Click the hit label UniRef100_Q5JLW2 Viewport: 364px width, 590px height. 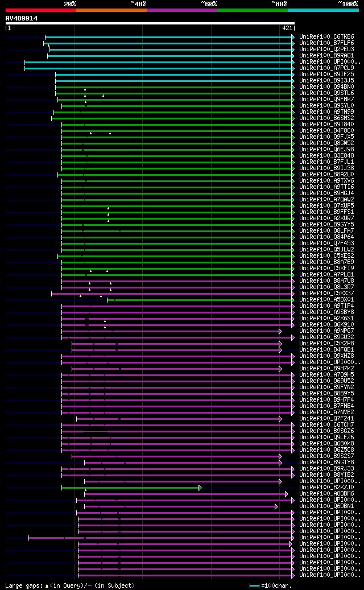tap(326, 249)
